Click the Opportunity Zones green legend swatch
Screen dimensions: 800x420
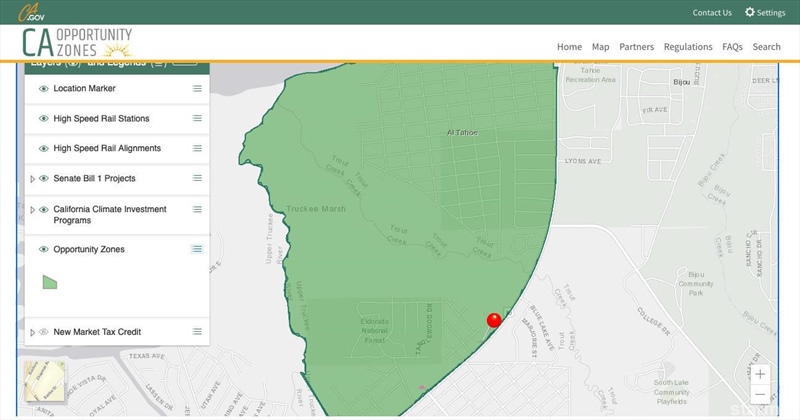[50, 282]
